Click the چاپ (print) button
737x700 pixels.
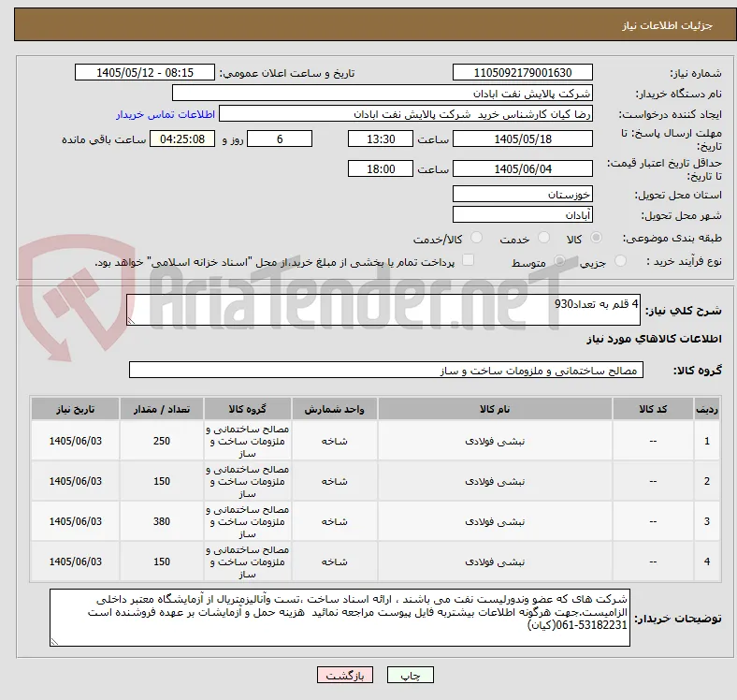point(410,675)
